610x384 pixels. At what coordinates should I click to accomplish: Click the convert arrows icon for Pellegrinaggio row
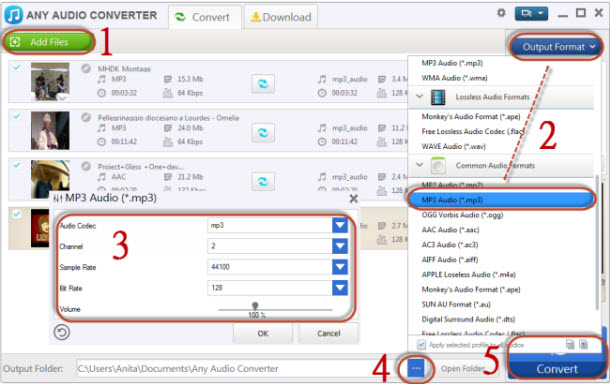point(263,133)
